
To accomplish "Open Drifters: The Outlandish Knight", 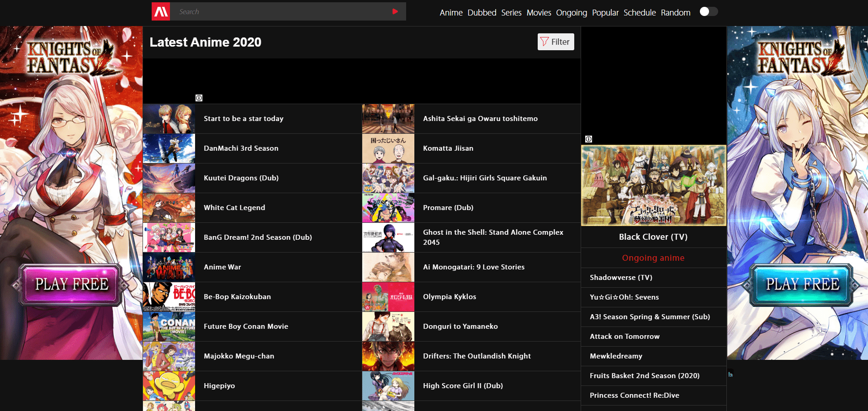I will [477, 356].
